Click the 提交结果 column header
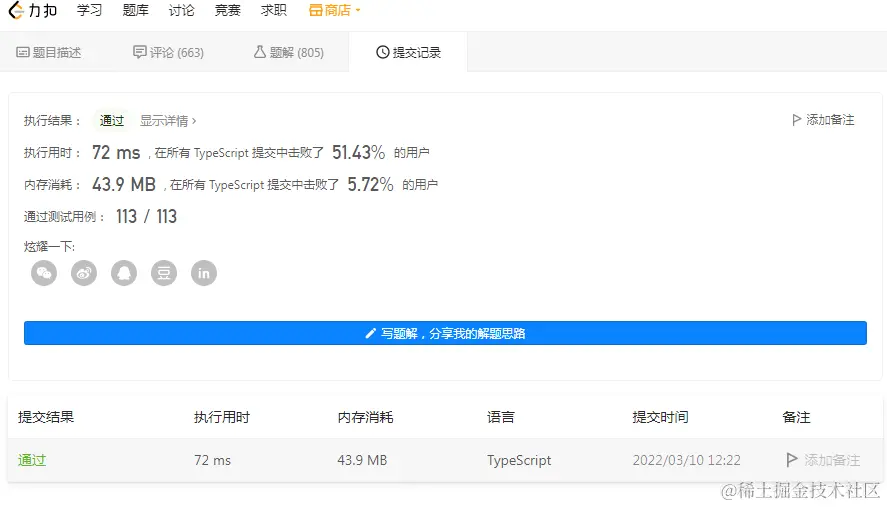Viewport: 887px width, 507px height. (x=46, y=418)
